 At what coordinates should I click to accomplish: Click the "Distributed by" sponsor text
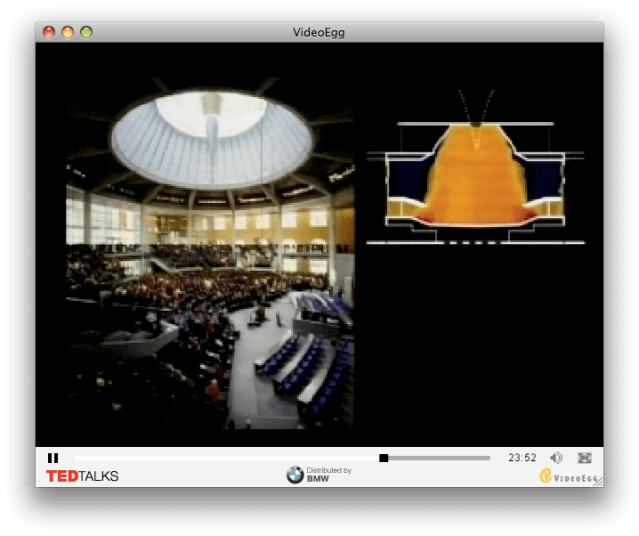point(329,471)
